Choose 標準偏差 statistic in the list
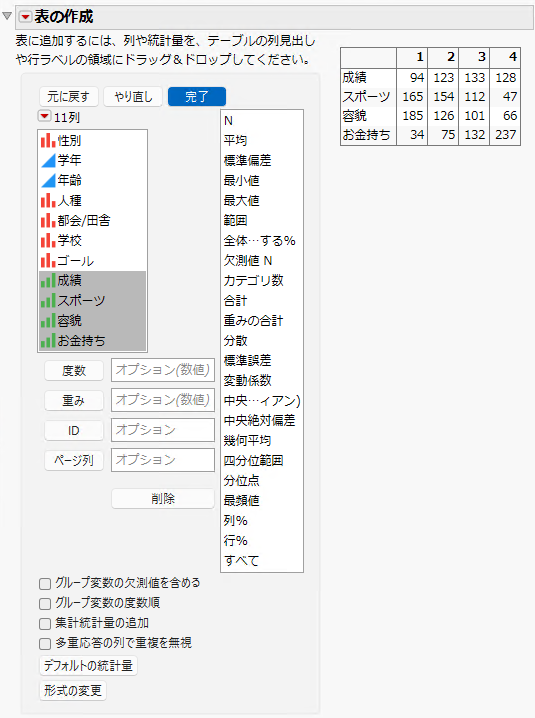Viewport: 535px width, 718px height. (247, 160)
